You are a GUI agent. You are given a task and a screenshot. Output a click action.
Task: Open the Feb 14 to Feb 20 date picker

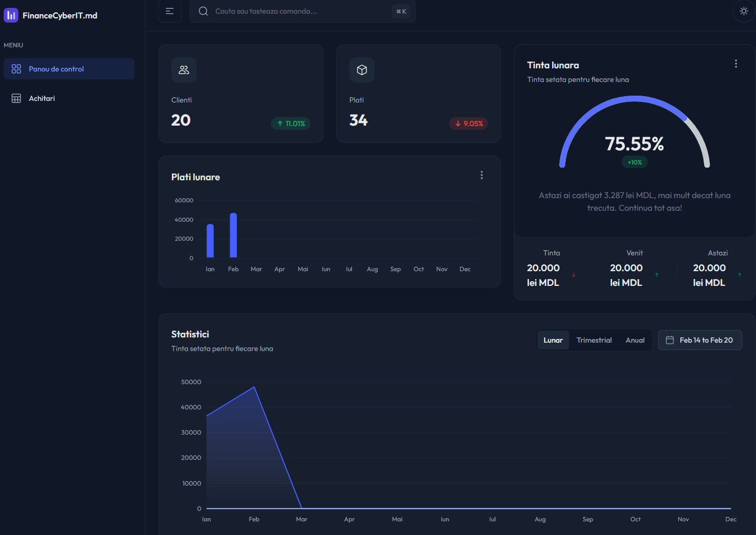pyautogui.click(x=700, y=339)
